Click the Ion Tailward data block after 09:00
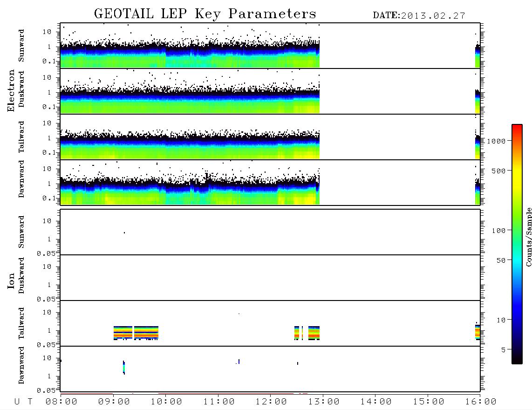 pyautogui.click(x=136, y=333)
